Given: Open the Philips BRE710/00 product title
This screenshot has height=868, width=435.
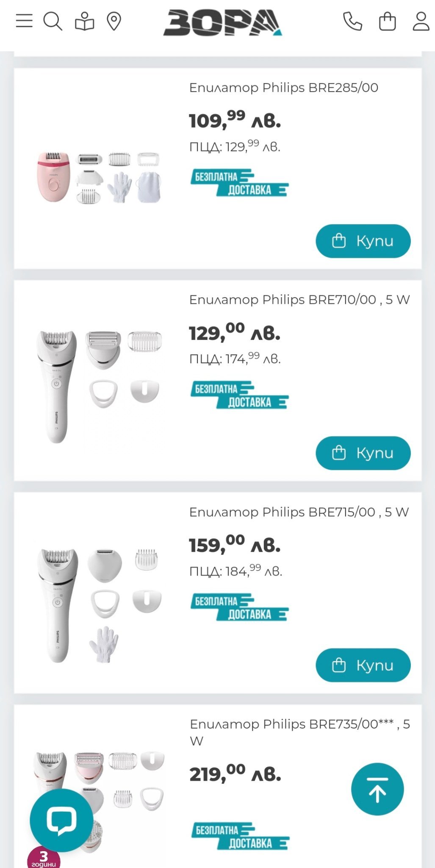Looking at the screenshot, I should (299, 300).
